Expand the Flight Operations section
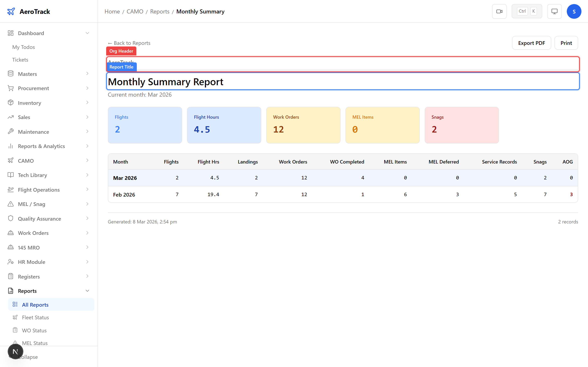The width and height of the screenshot is (588, 367). coord(87,190)
